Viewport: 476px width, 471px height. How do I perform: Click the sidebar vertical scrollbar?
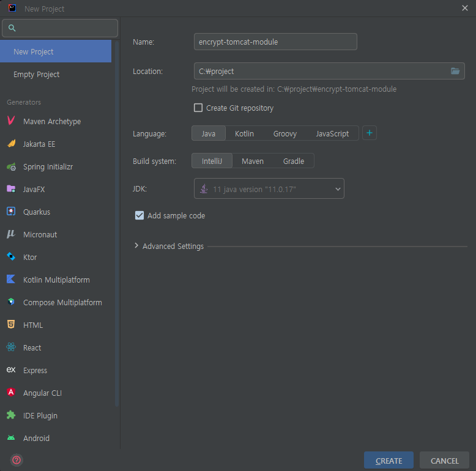point(117,223)
